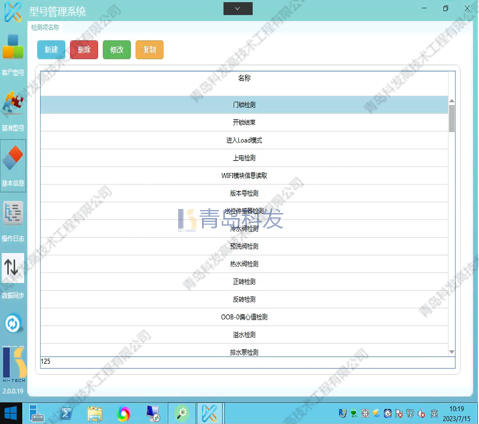Select the 反转检测 row
Viewport: 479px width, 424px height.
coord(244,299)
